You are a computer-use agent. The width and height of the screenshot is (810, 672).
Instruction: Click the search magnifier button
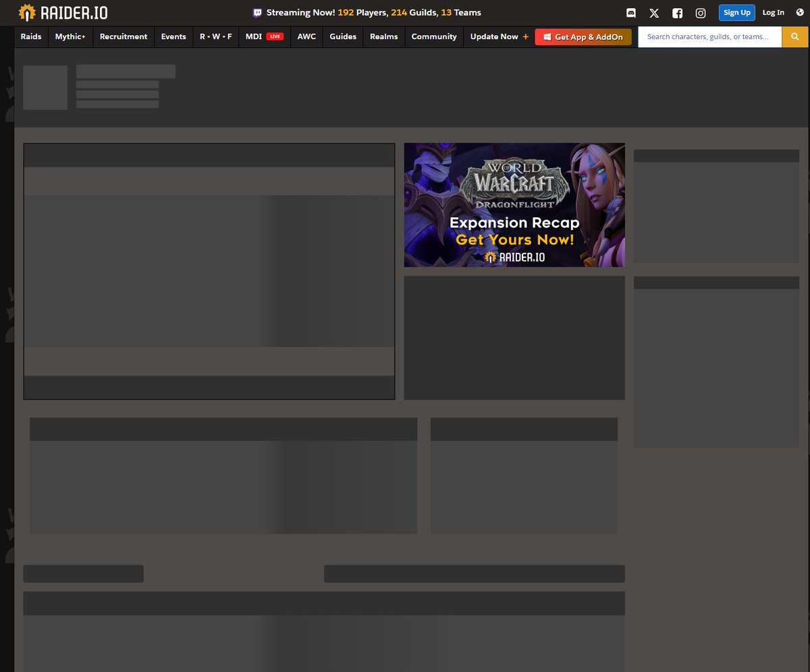pyautogui.click(x=794, y=37)
